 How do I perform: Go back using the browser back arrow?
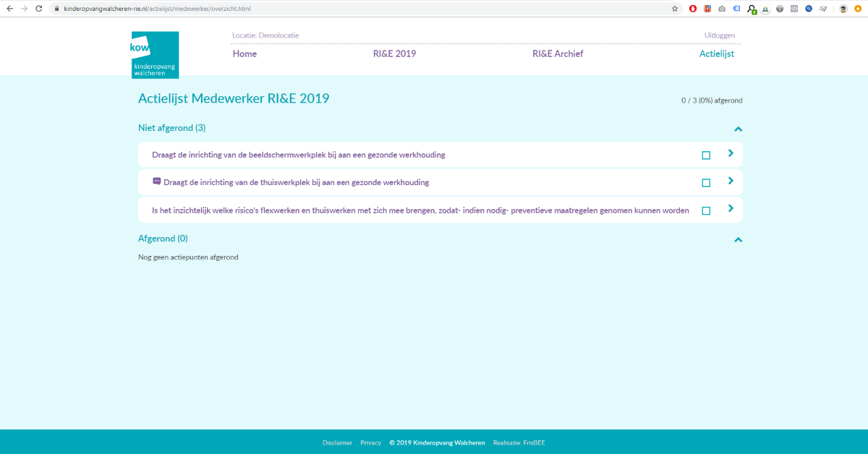click(9, 9)
